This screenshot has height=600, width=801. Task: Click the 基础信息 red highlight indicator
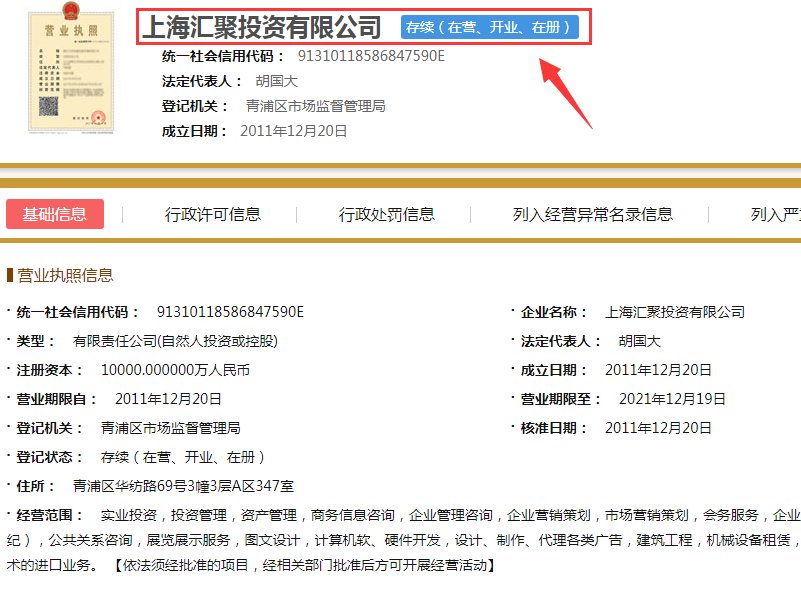(55, 214)
